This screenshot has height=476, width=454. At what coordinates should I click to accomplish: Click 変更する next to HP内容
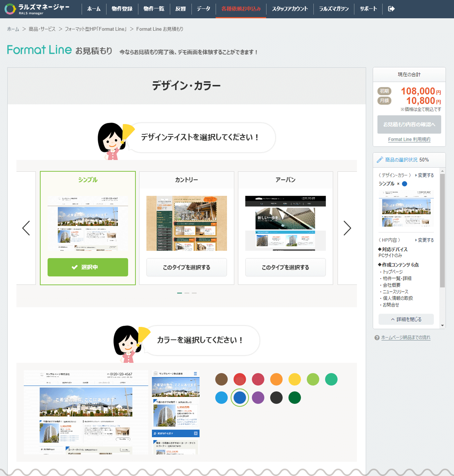[424, 240]
